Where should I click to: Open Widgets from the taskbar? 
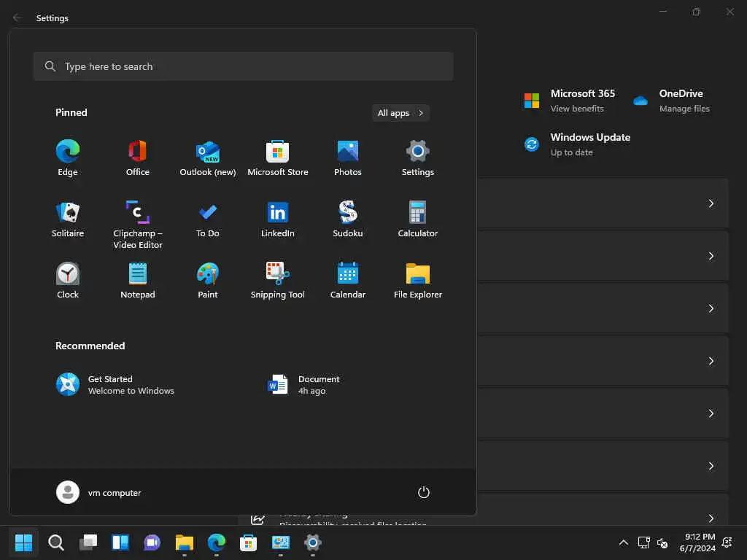pos(120,542)
